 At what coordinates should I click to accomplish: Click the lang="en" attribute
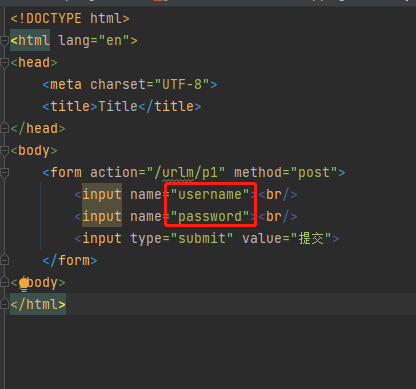pyautogui.click(x=94, y=41)
